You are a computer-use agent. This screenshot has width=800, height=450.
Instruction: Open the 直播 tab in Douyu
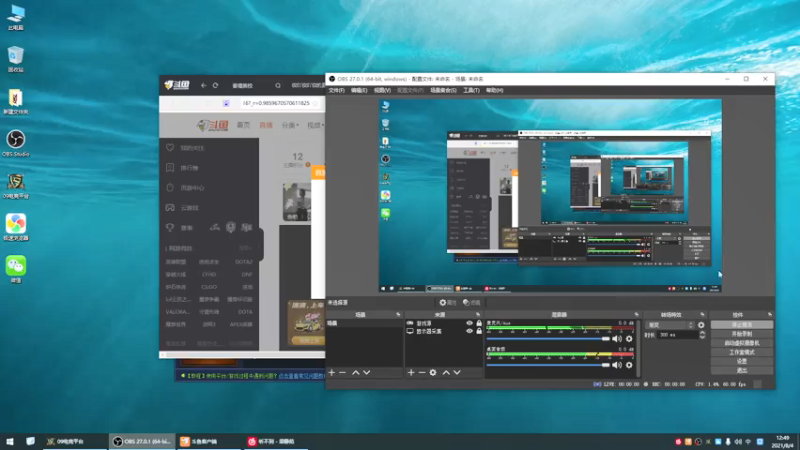click(x=266, y=125)
